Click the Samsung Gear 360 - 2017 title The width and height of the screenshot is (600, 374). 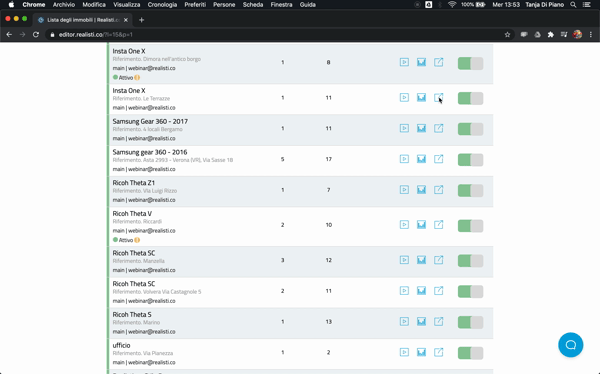150,121
